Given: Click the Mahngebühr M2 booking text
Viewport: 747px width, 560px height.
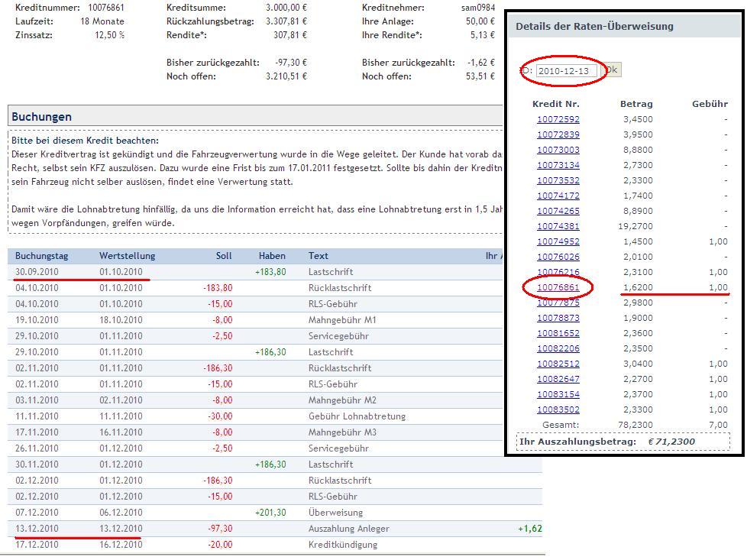Looking at the screenshot, I should point(342,400).
